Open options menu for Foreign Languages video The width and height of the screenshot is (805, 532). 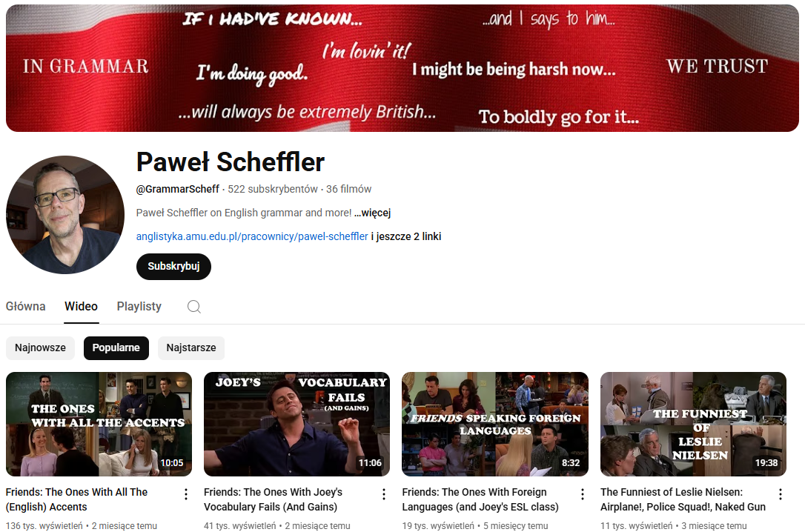tap(582, 494)
